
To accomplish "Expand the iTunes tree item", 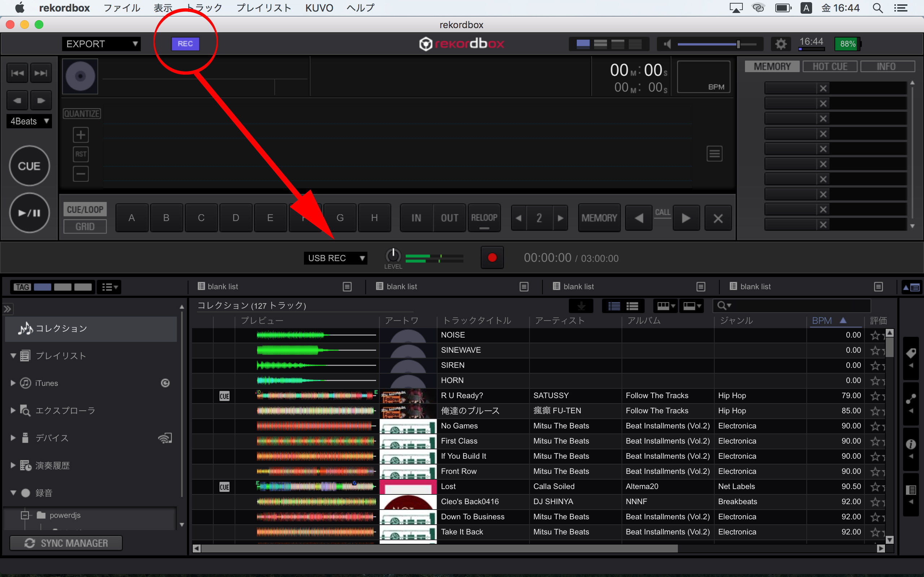I will click(13, 383).
